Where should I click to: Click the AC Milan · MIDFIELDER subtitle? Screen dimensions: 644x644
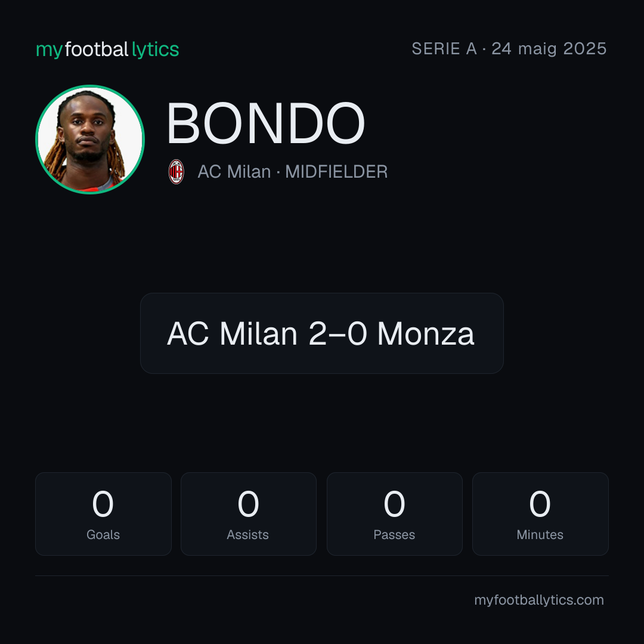point(292,172)
